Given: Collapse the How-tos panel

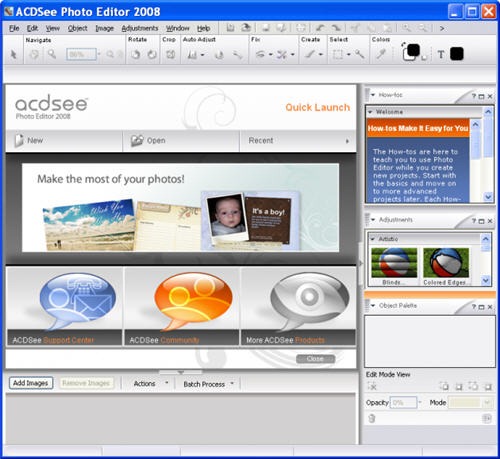Looking at the screenshot, I should tap(373, 95).
